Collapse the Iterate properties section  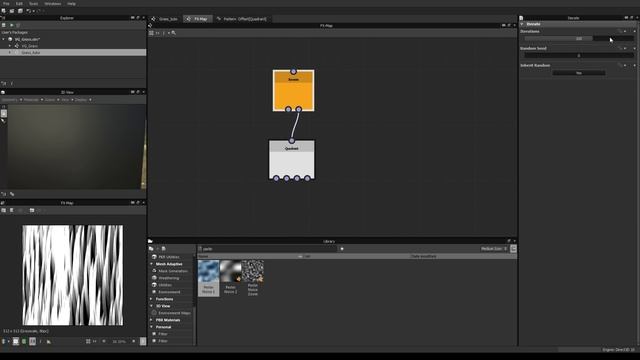pos(522,24)
